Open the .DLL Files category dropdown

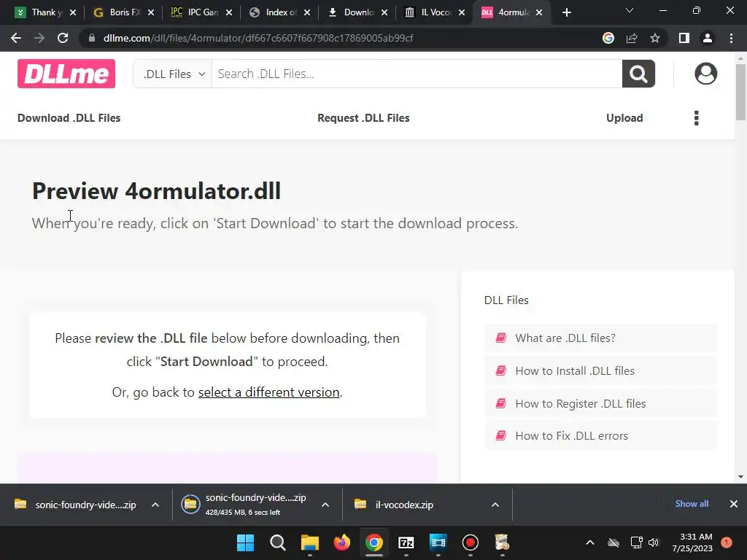[x=173, y=74]
